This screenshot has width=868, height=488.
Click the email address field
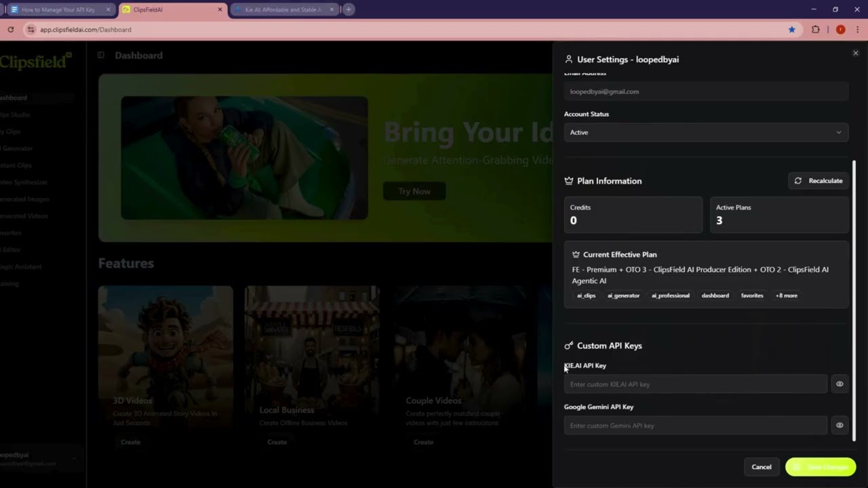click(x=706, y=91)
